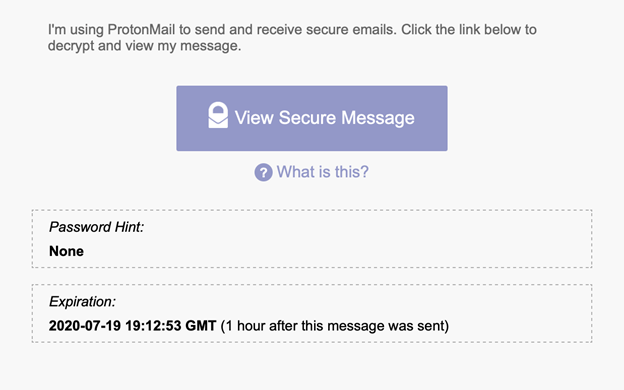Click the ProtonMail lock envelope icon
The width and height of the screenshot is (624, 390).
click(218, 115)
